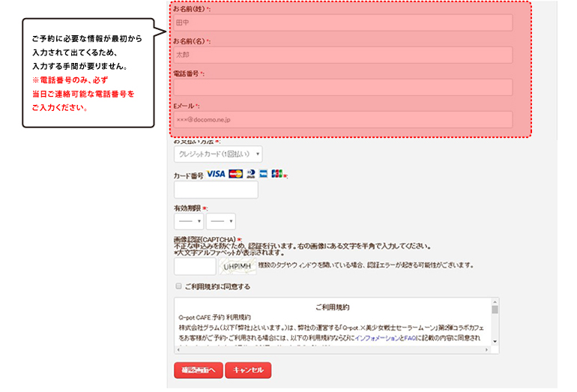The width and height of the screenshot is (577, 392).
Task: Click the VISA card logo
Action: 216,174
